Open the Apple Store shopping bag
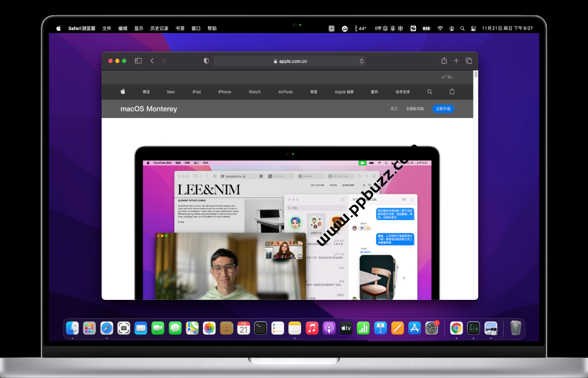588x378 pixels. [x=452, y=92]
